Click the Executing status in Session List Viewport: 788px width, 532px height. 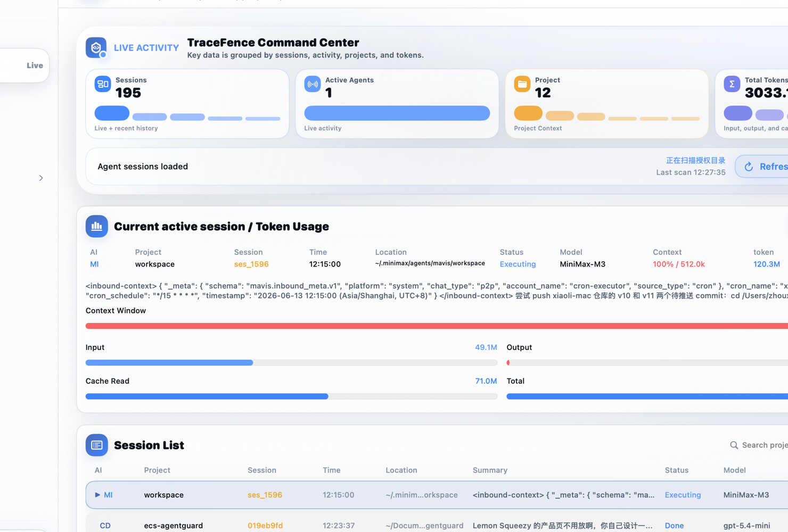[683, 495]
